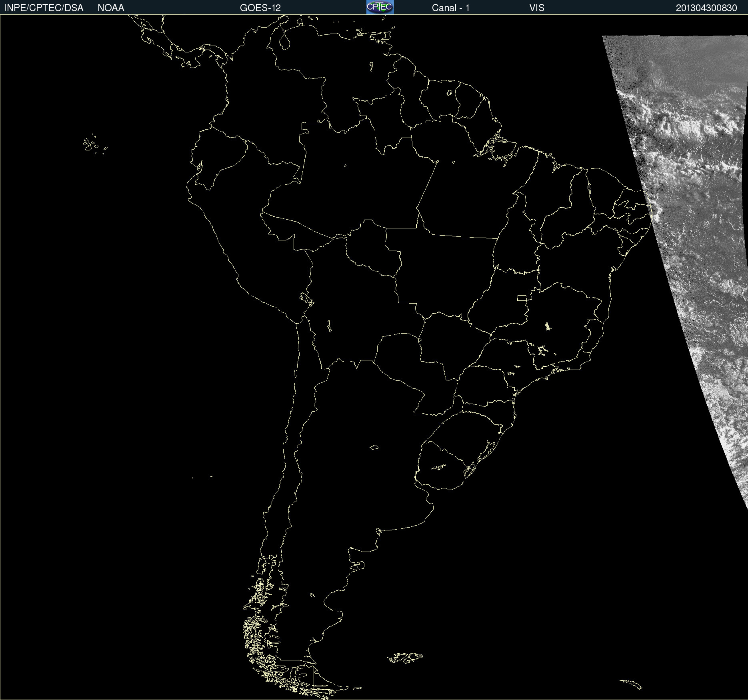Click the 201304300830 timestamp
The height and width of the screenshot is (700, 748).
(706, 8)
